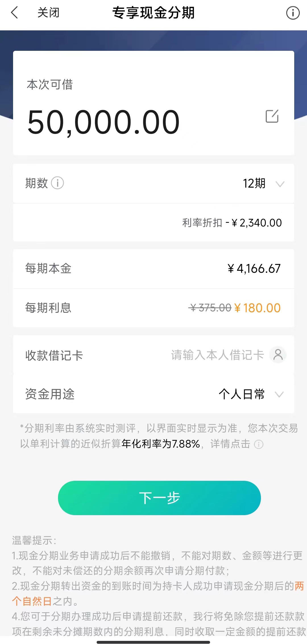Open the info icon beside 期数
Viewport: 307px width, 644px height.
pyautogui.click(x=57, y=183)
